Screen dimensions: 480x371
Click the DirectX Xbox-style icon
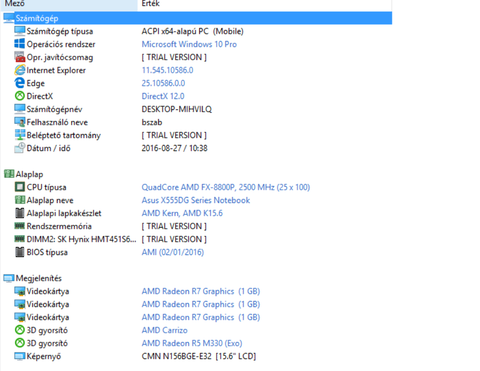[20, 96]
